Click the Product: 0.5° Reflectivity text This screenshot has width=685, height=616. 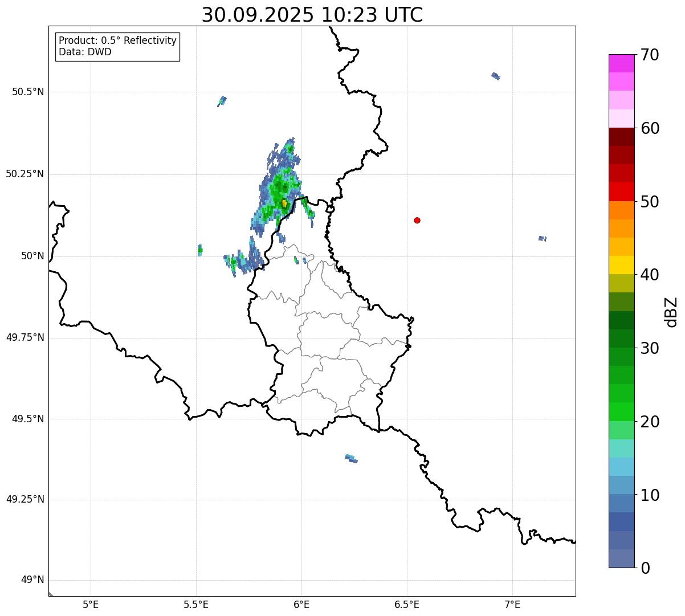pyautogui.click(x=117, y=40)
